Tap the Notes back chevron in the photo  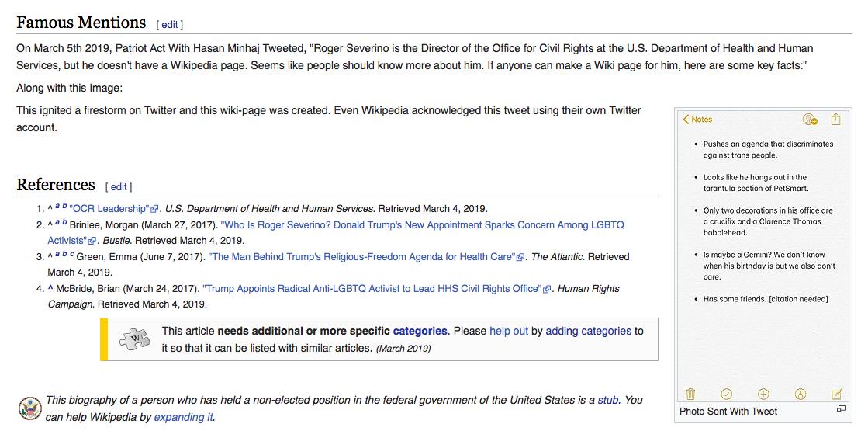tap(686, 119)
